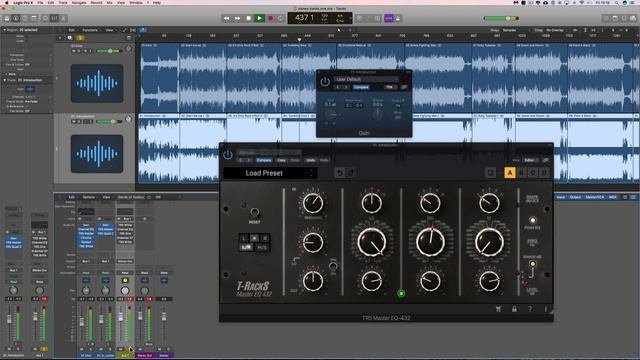Click the yellow automation button on the Bus 1 strip

pos(125,280)
